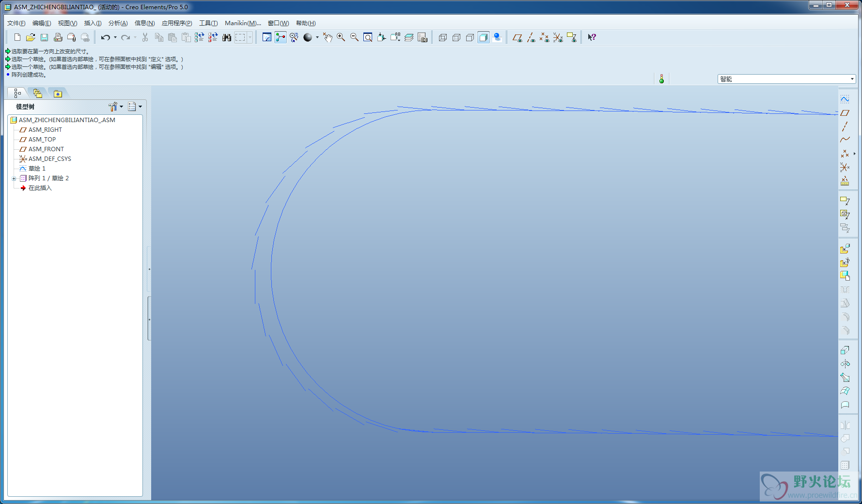Open the Find binoculars tool

pos(226,37)
